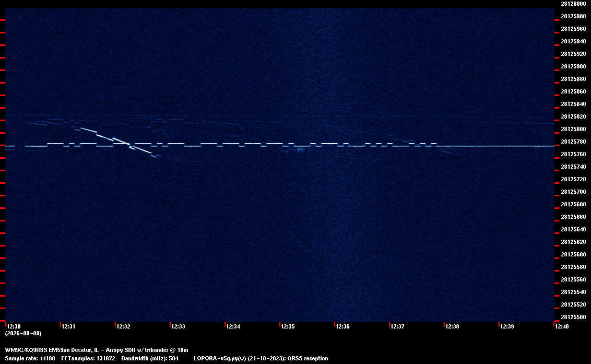Click the 28125880 frequency label

pos(573,79)
